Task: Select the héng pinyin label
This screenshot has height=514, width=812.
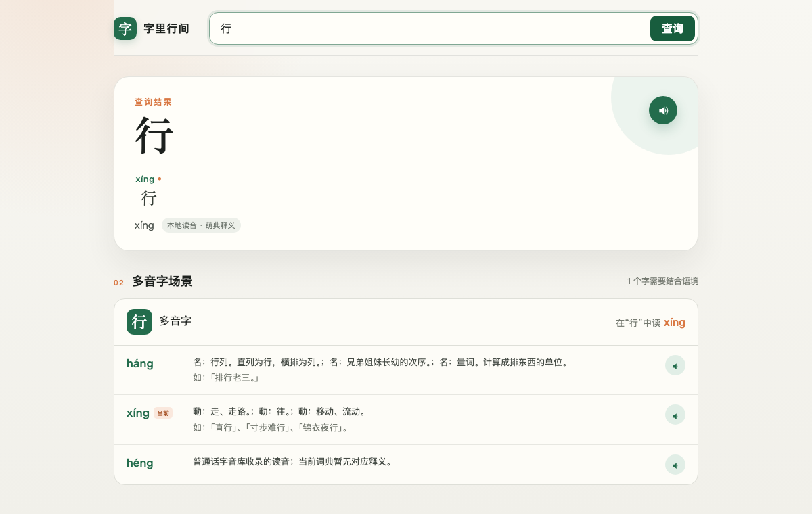Action: [x=140, y=463]
